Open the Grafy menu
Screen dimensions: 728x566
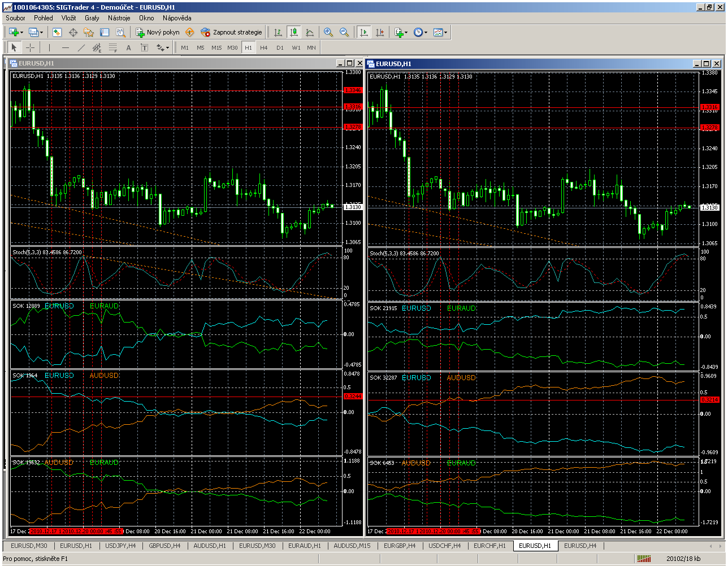(x=92, y=18)
